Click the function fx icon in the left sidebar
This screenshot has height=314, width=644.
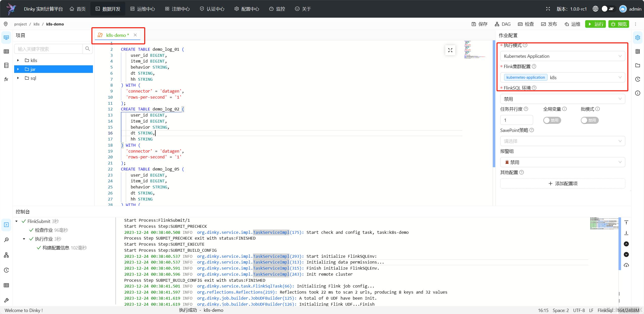(x=6, y=79)
